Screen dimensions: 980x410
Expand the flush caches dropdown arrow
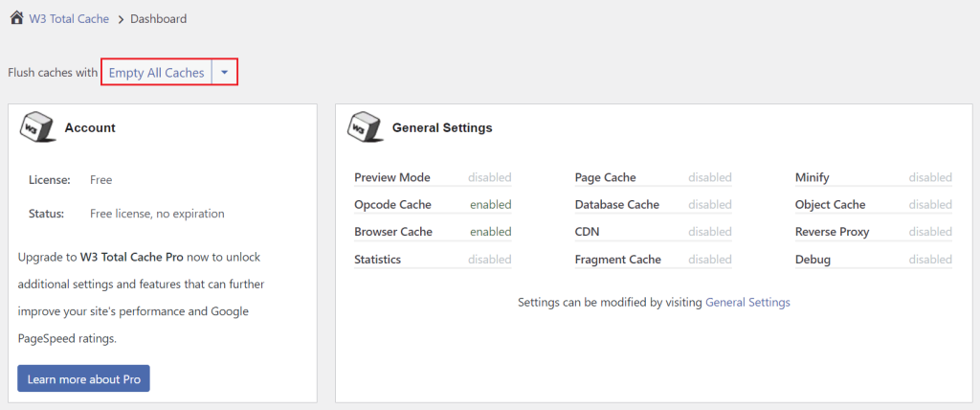(224, 73)
